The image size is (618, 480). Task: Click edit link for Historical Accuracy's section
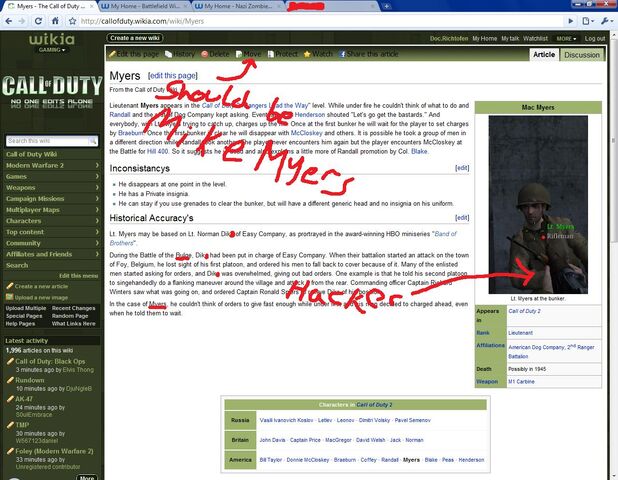462,218
